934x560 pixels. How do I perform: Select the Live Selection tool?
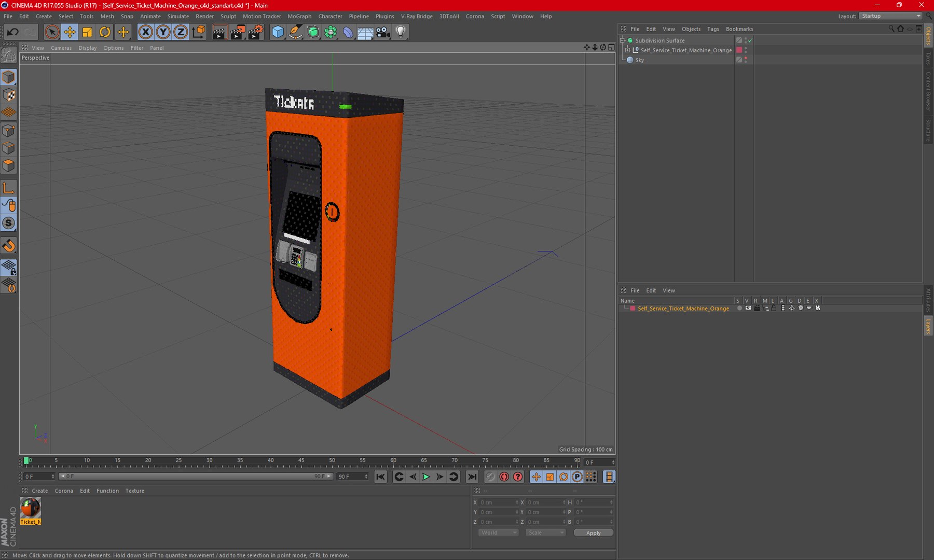[51, 32]
